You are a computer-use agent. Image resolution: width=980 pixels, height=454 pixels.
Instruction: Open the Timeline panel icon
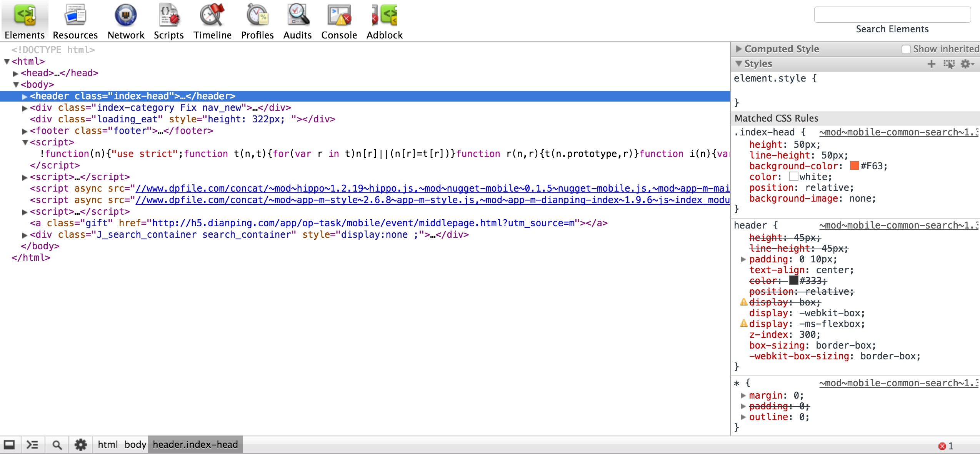212,15
